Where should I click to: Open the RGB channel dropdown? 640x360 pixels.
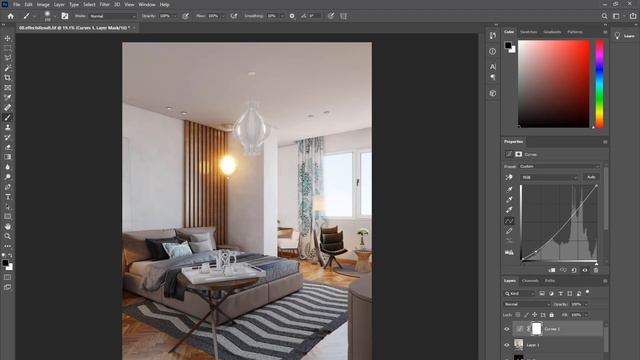(549, 178)
